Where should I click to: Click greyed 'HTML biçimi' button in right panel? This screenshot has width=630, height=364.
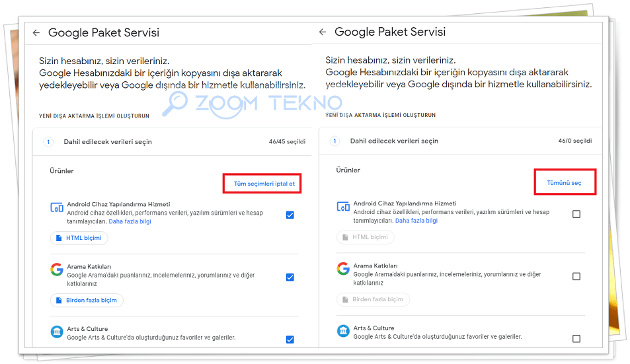pyautogui.click(x=365, y=237)
